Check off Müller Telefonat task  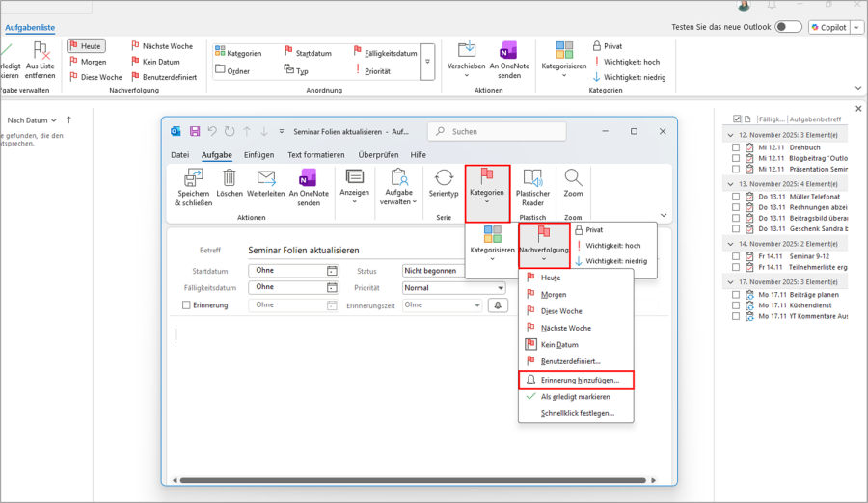735,197
